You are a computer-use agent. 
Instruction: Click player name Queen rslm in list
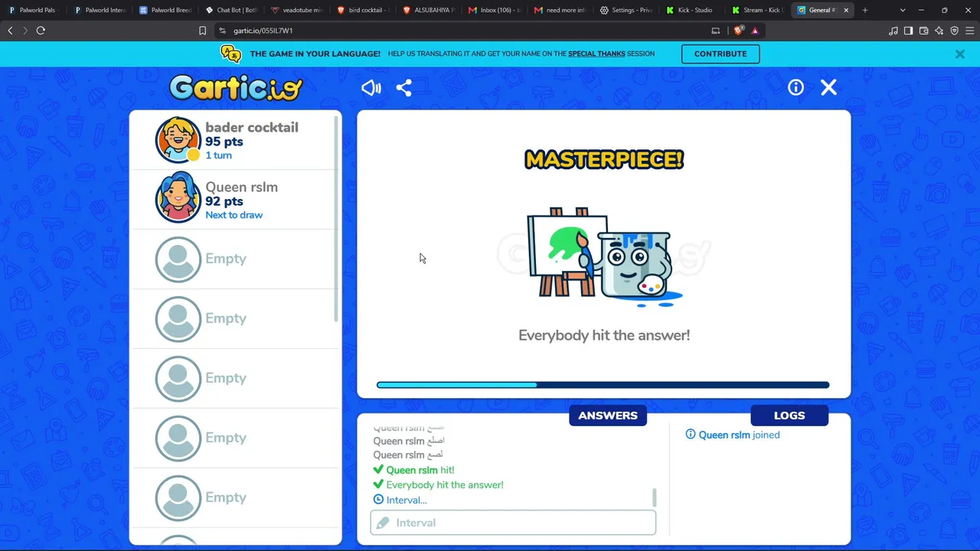coord(242,187)
